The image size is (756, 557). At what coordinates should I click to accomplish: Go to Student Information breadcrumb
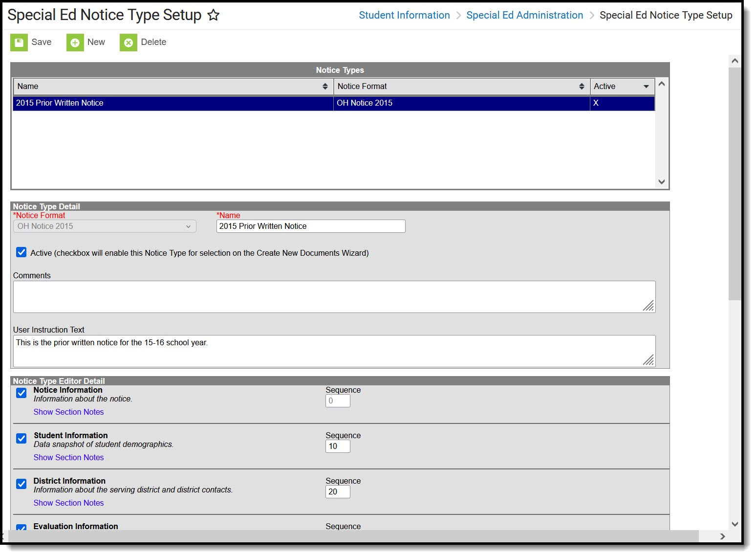pos(404,15)
